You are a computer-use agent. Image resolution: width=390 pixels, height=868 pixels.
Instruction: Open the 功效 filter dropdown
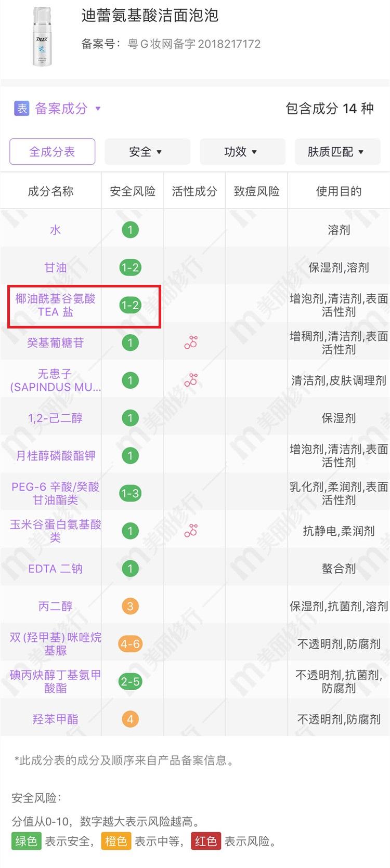[242, 152]
